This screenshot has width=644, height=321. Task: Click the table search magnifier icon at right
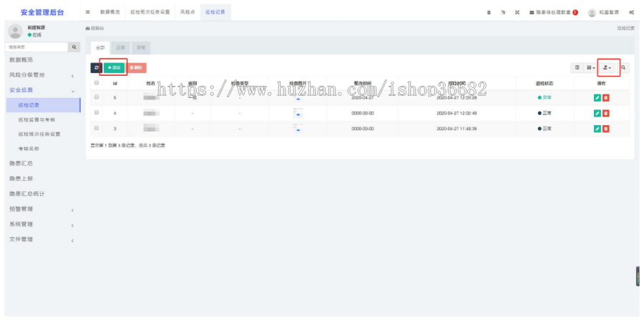coord(623,67)
